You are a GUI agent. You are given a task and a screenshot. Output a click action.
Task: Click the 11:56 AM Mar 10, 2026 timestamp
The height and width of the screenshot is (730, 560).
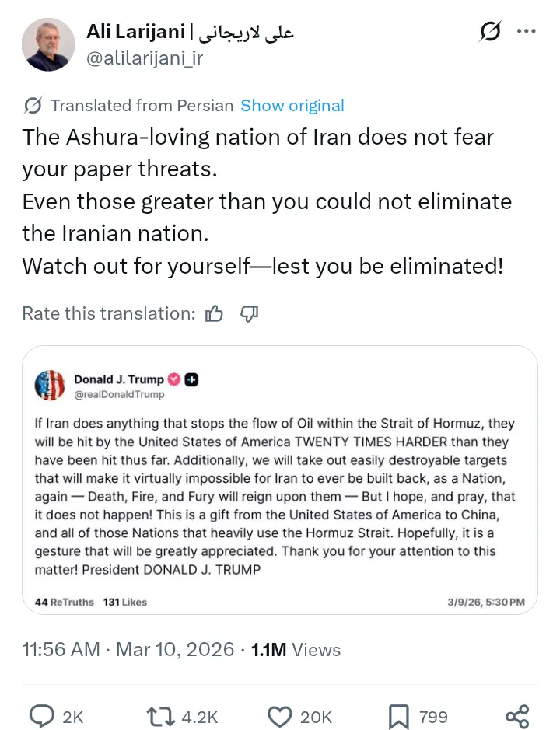128,649
